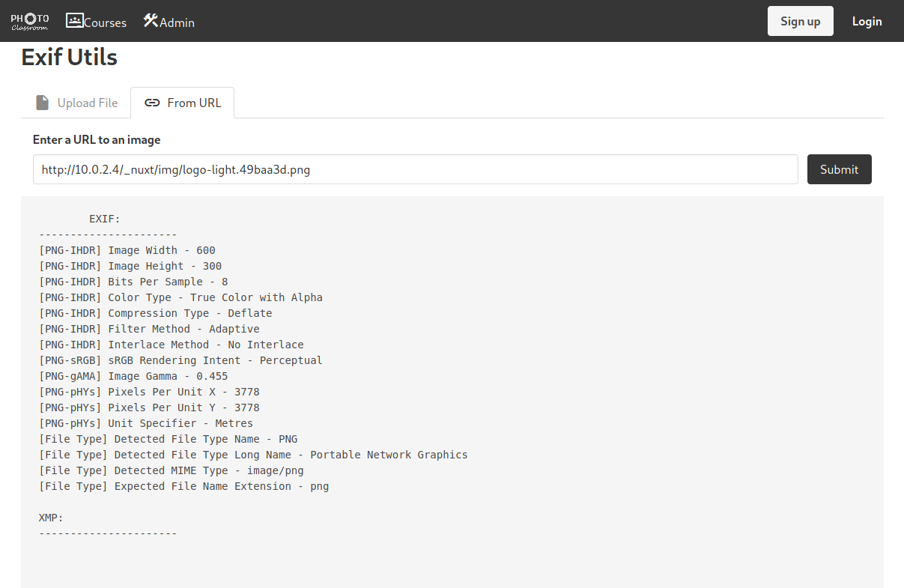This screenshot has height=588, width=904.
Task: Click the EXIF header in the output
Action: point(104,219)
